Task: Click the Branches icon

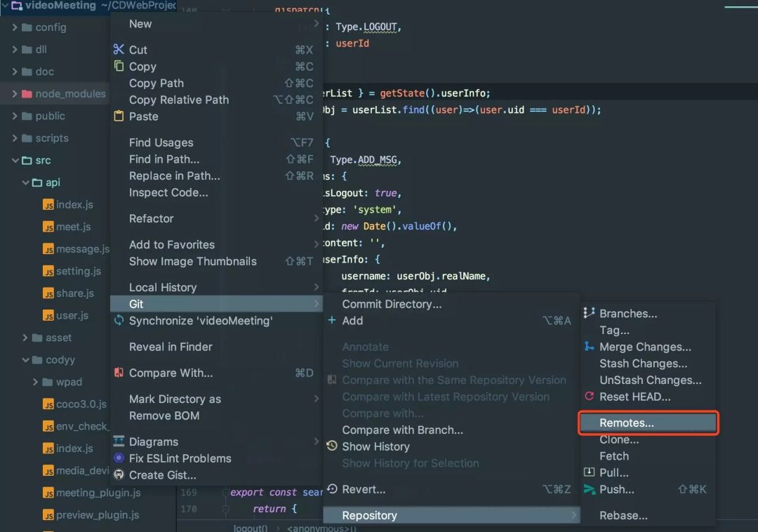Action: click(589, 312)
